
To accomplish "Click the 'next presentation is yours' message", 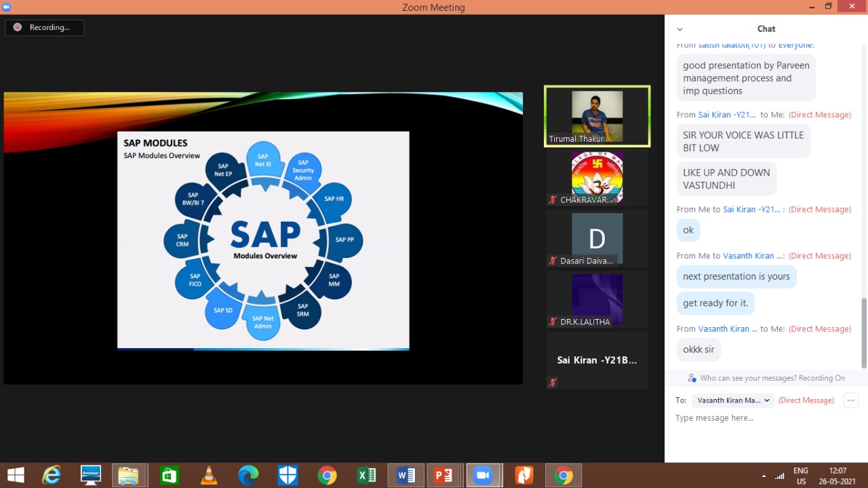I will click(x=736, y=276).
